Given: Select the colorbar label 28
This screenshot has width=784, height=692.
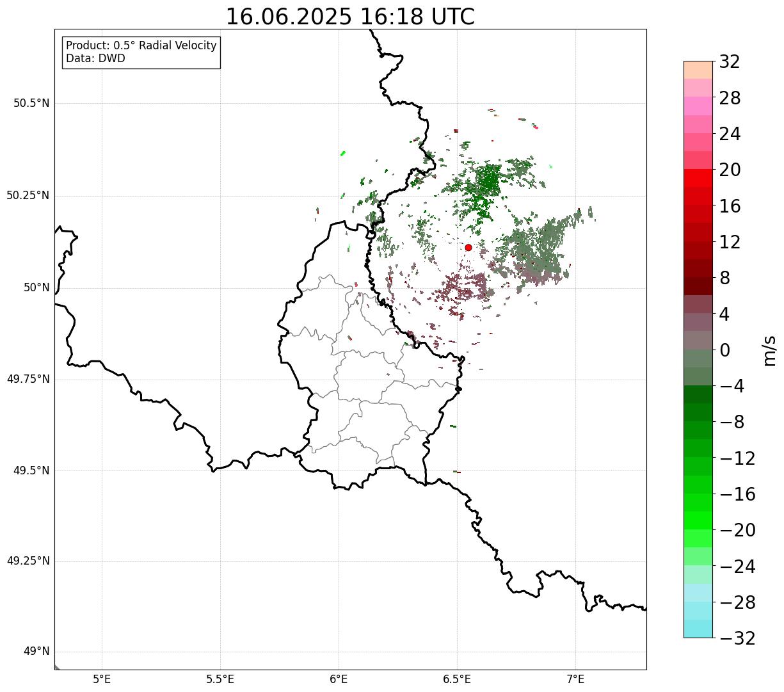Looking at the screenshot, I should click(730, 99).
